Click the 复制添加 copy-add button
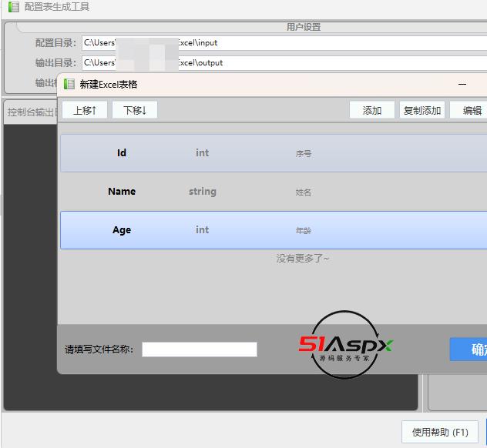The image size is (487, 448). [x=422, y=110]
